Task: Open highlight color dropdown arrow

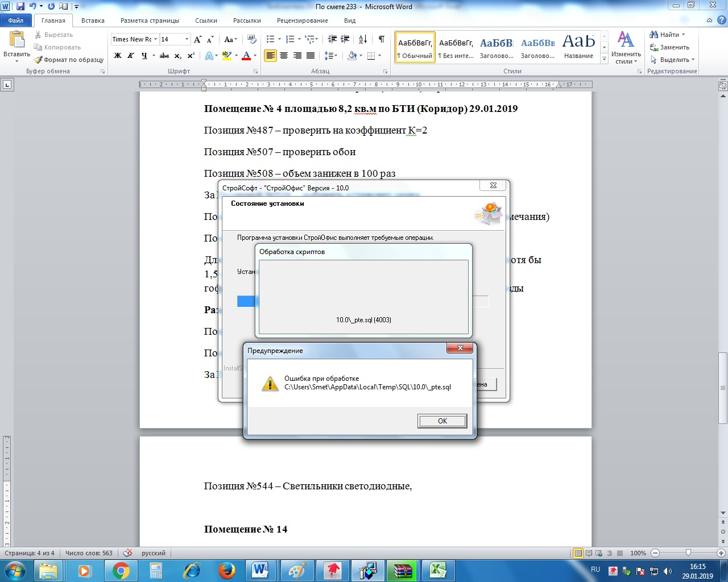Action: (x=235, y=56)
